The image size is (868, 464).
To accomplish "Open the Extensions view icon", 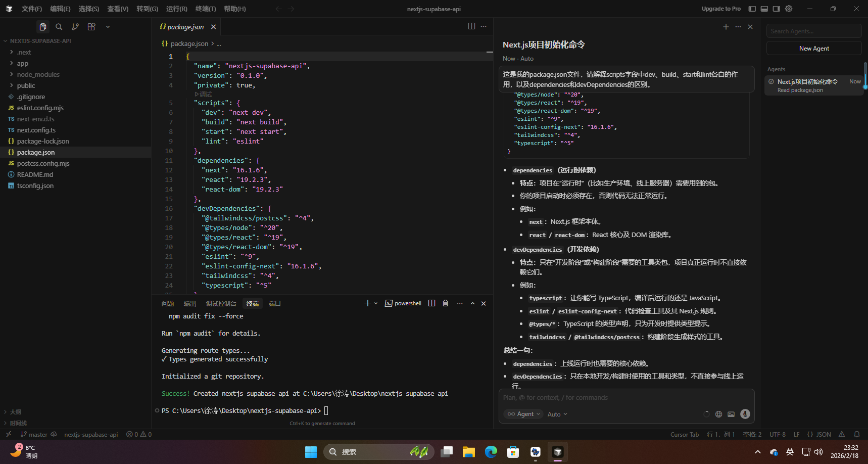I will (x=91, y=27).
